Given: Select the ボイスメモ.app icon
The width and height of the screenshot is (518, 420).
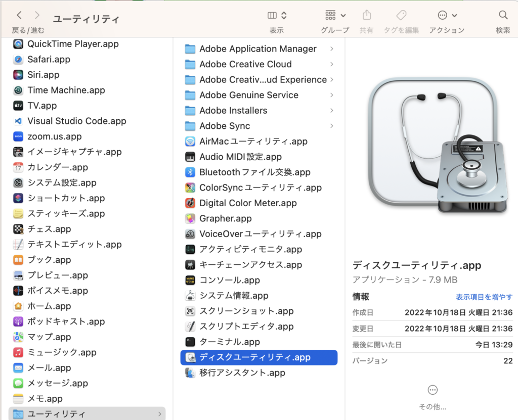Looking at the screenshot, I should point(18,291).
